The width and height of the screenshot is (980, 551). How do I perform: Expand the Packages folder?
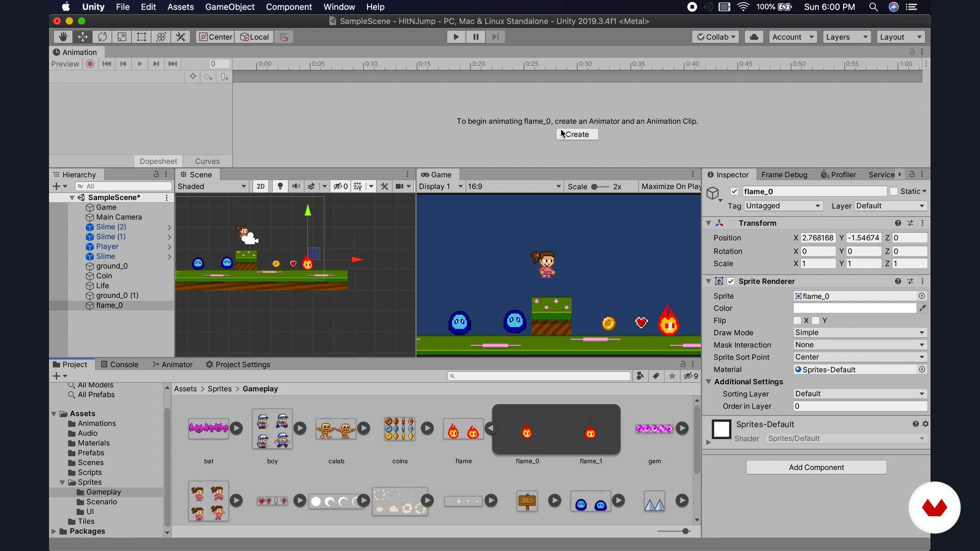[54, 531]
